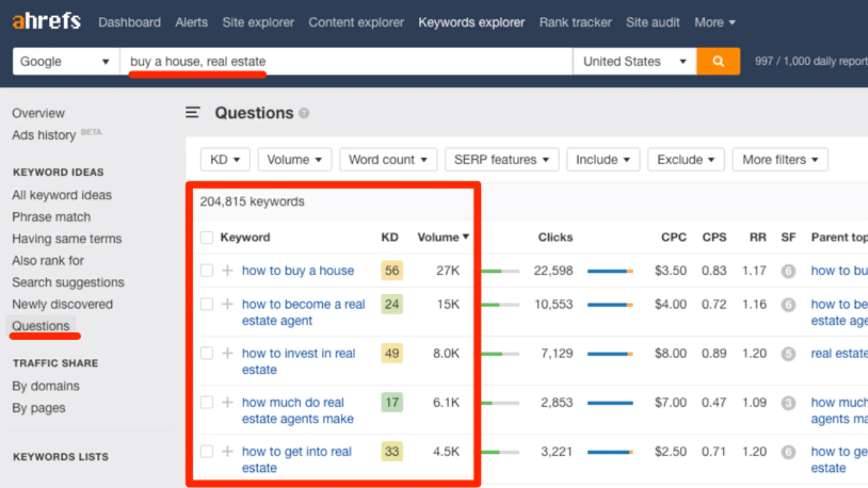Add 'how to invest in real estate' plus icon
Image resolution: width=868 pixels, height=488 pixels.
(227, 353)
